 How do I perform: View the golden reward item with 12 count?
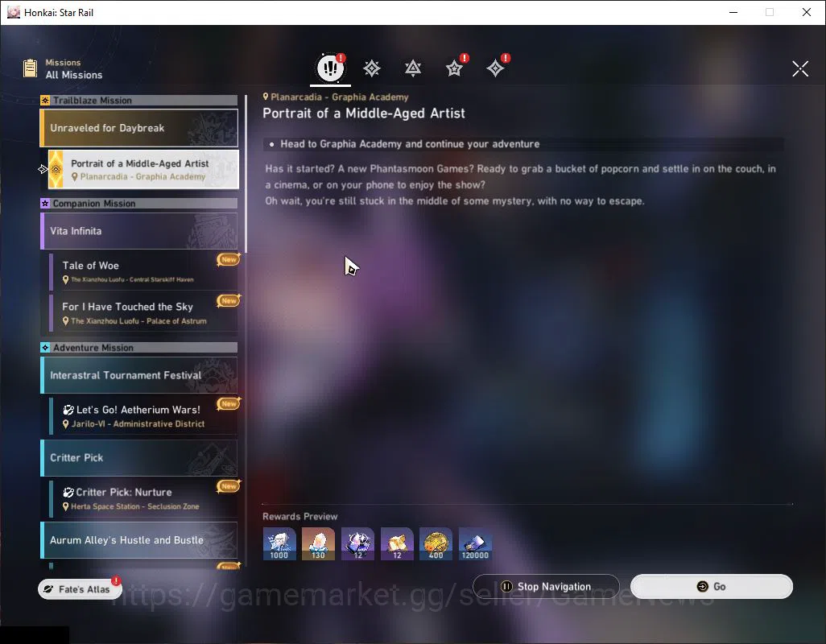click(397, 544)
